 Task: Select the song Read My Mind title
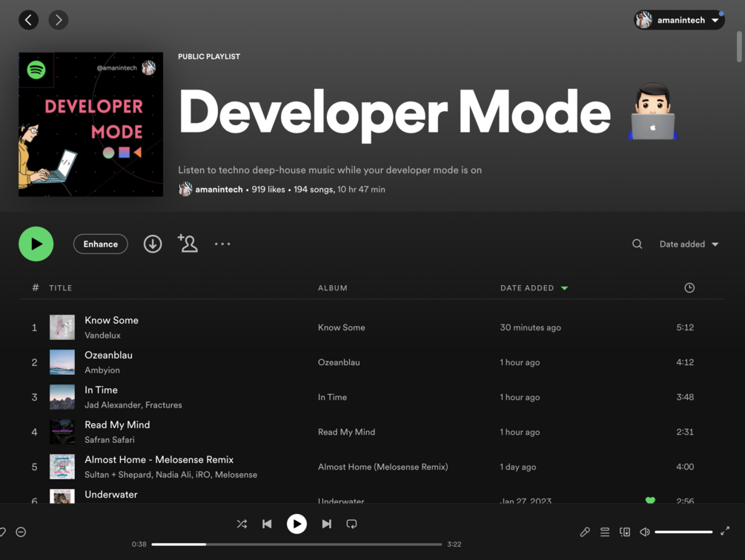117,424
